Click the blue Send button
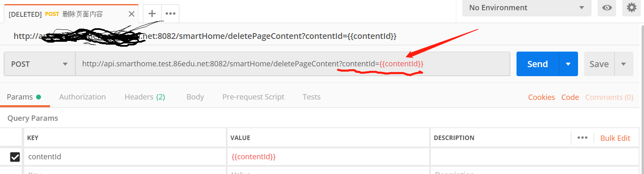This screenshot has height=174, width=644. (537, 64)
